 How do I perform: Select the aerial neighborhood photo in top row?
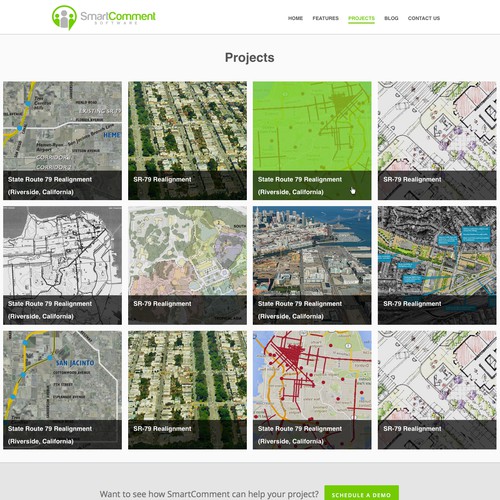187,141
